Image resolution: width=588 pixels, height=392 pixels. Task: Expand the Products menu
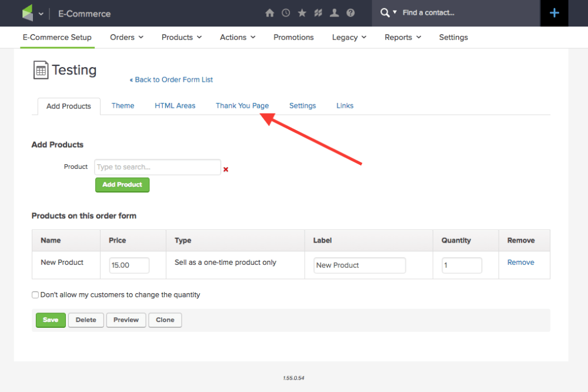click(x=182, y=37)
